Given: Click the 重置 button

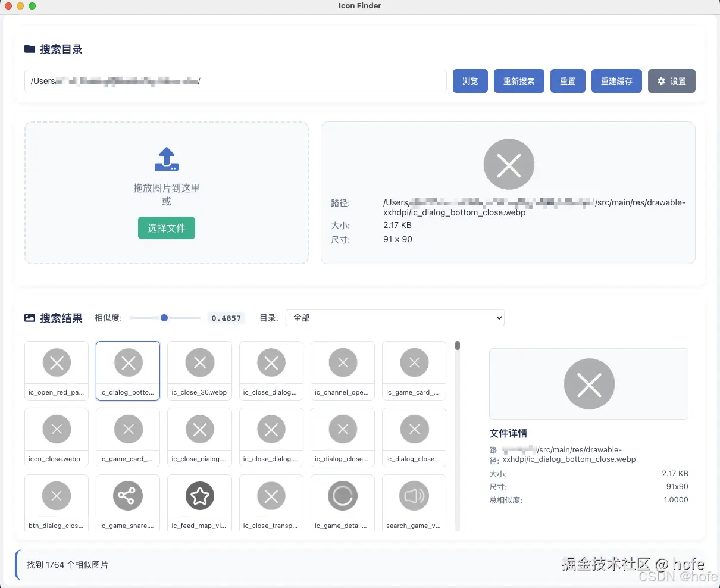Looking at the screenshot, I should [568, 81].
